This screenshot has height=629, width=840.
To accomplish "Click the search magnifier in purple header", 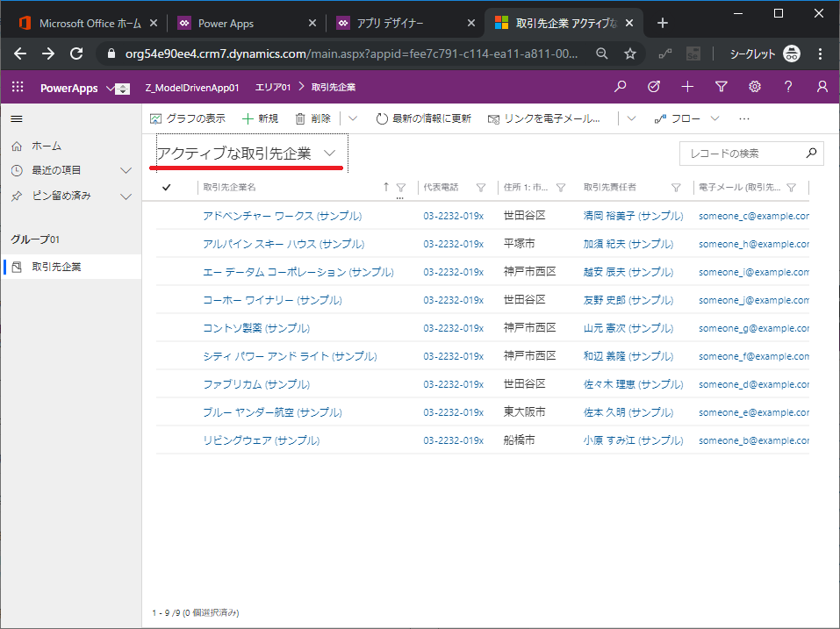I will tap(621, 87).
